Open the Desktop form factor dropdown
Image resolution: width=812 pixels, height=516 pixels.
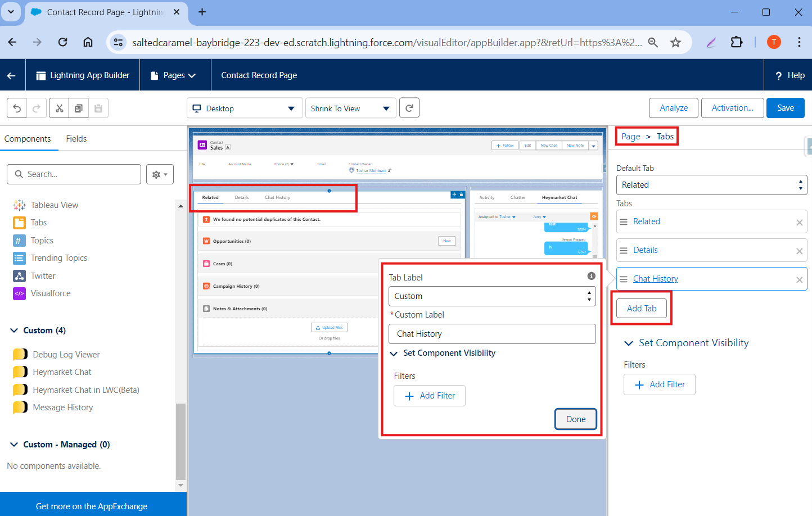click(245, 108)
